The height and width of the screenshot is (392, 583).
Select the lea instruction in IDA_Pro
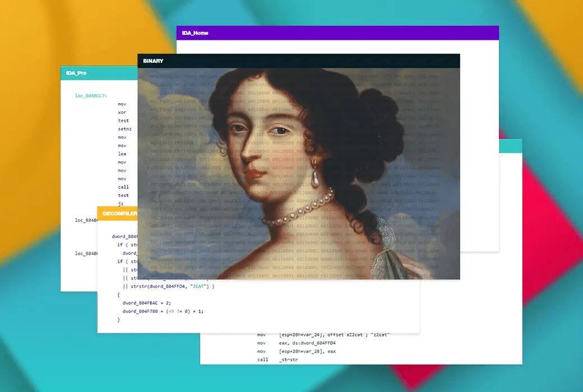click(122, 154)
